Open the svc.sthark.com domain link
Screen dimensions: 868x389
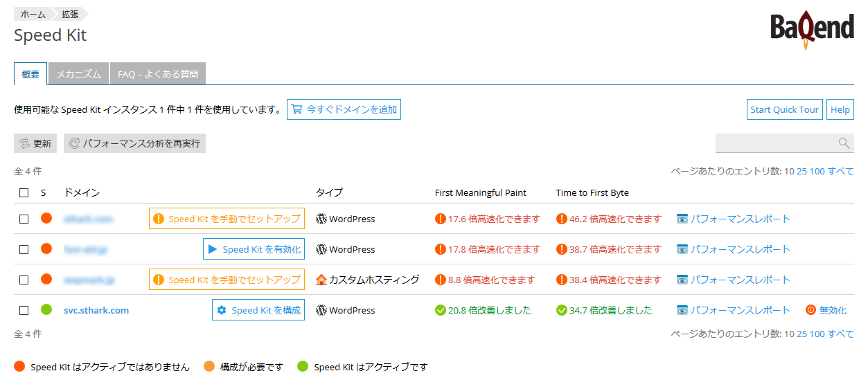96,310
